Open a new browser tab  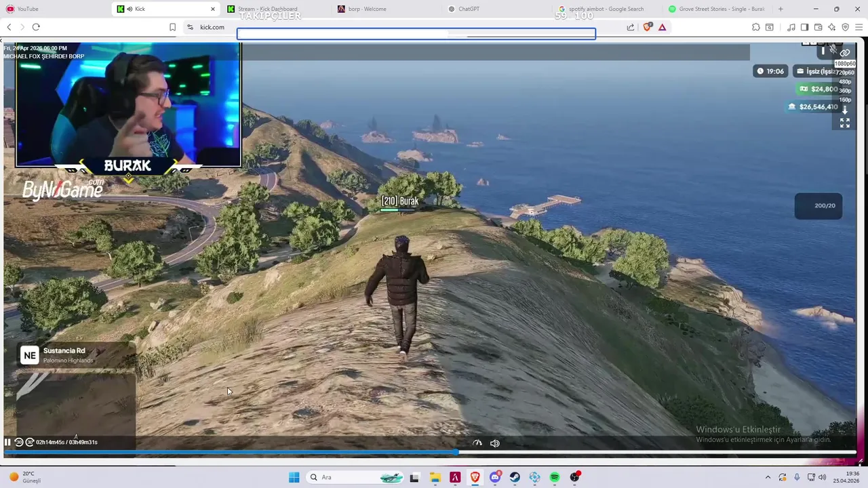[x=781, y=9]
